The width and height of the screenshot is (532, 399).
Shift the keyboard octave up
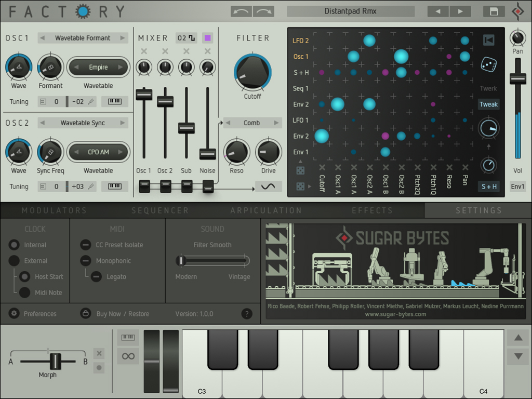518,338
